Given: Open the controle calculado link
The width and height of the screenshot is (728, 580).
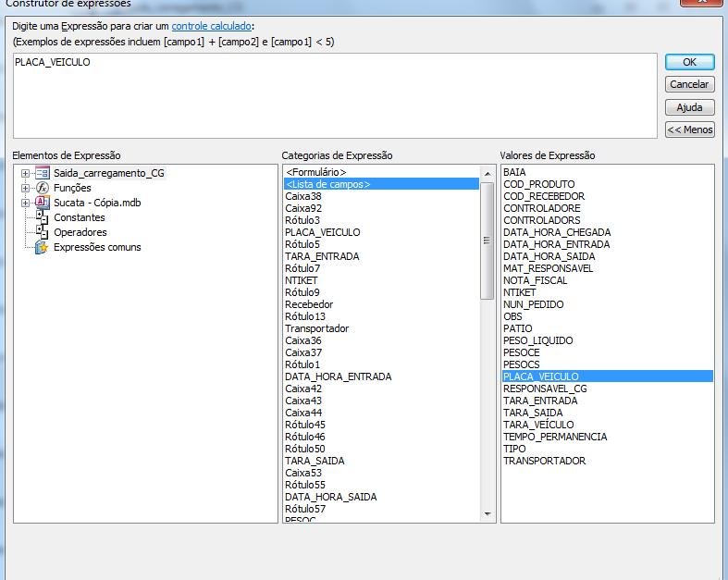Looking at the screenshot, I should pos(211,26).
